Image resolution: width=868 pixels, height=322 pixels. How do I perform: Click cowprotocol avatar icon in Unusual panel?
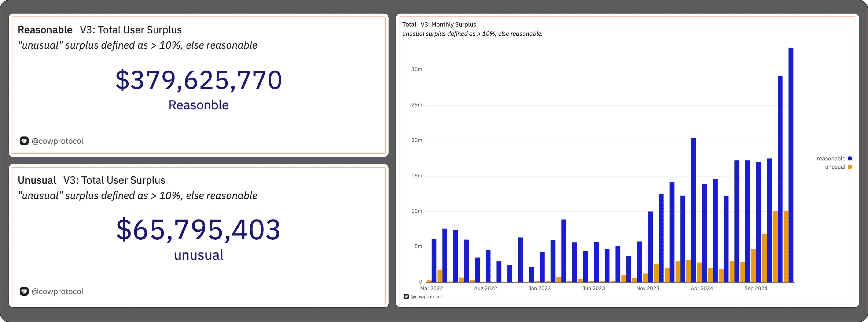[24, 291]
